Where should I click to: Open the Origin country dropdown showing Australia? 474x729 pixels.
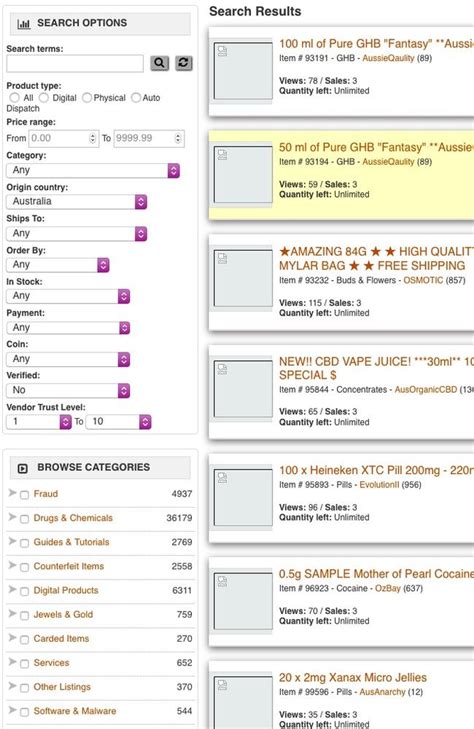coord(77,201)
